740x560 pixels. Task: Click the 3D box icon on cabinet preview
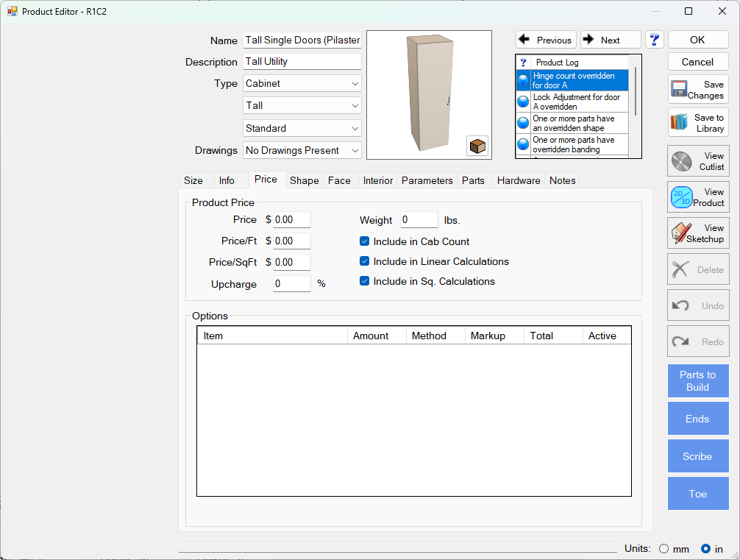(x=477, y=146)
